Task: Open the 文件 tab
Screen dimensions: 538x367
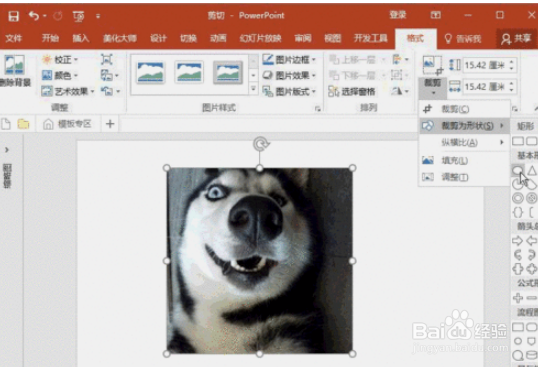Action: [14, 38]
